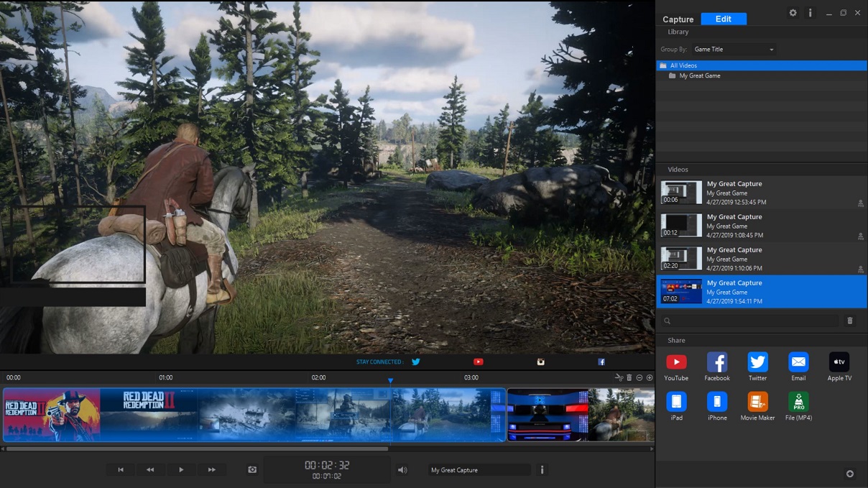Select the 02:20 video captured at 1:10:06 PM

[x=762, y=259]
